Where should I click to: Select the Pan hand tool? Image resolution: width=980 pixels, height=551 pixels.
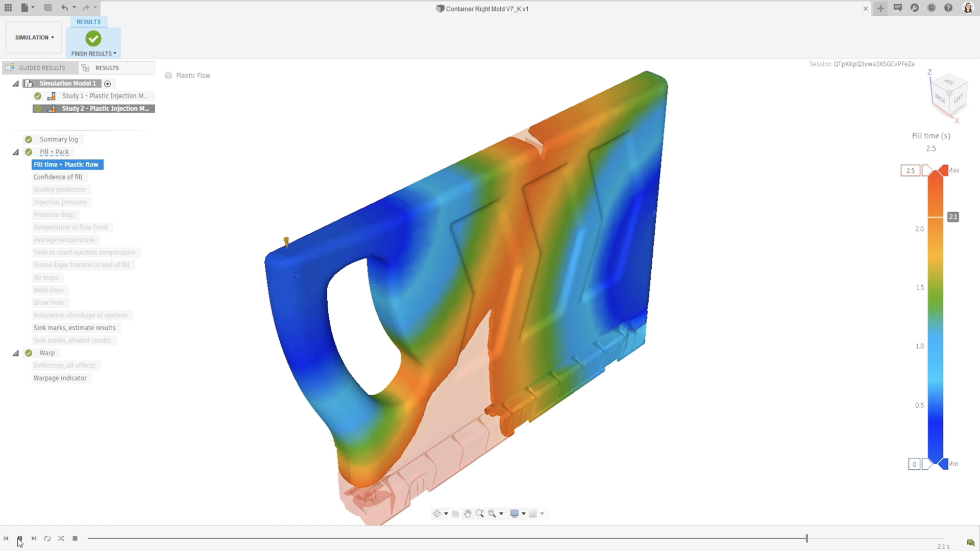pos(468,514)
